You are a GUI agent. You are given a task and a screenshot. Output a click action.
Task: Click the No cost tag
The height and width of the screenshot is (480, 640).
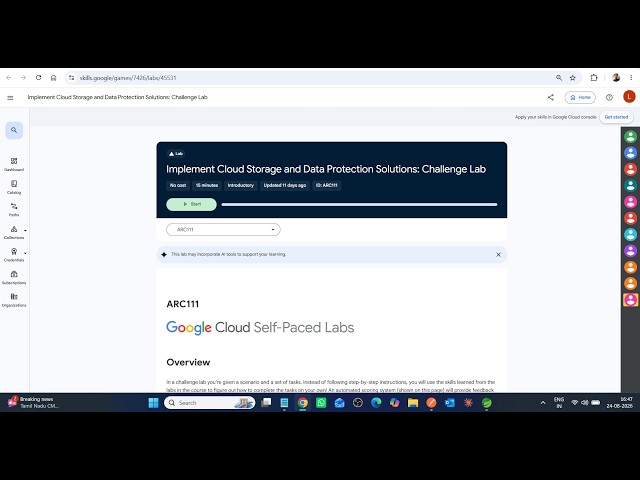point(178,185)
